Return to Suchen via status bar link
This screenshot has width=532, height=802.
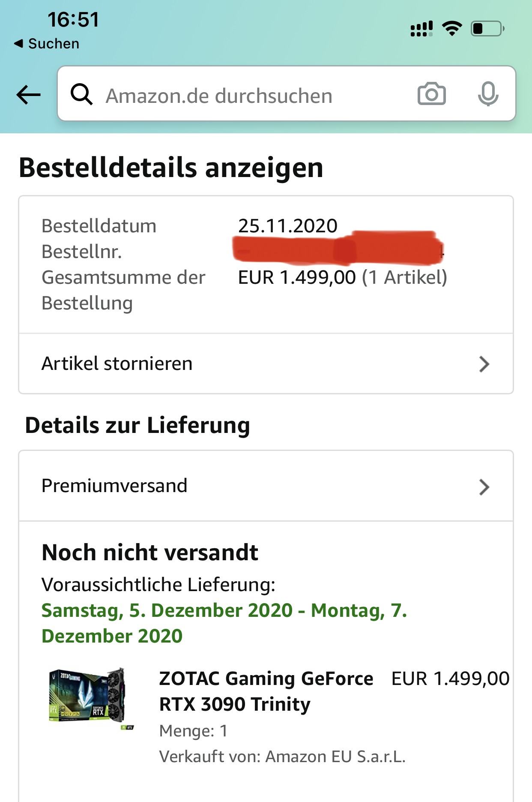pyautogui.click(x=47, y=44)
